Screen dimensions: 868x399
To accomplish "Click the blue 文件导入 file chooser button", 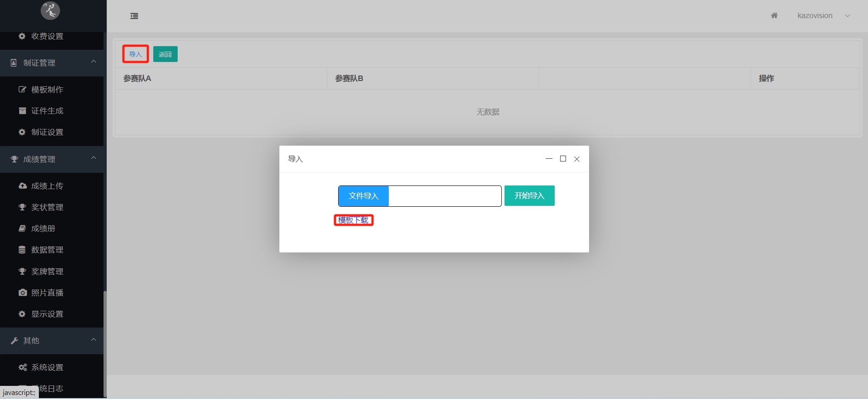I will (363, 196).
